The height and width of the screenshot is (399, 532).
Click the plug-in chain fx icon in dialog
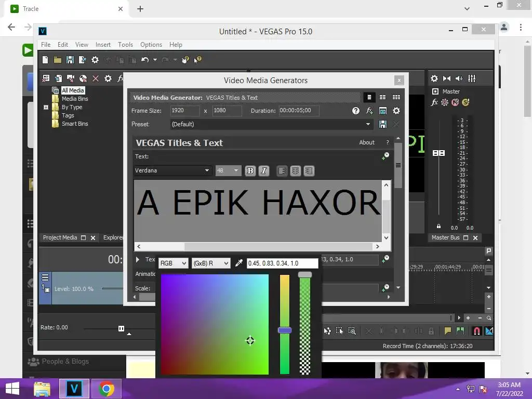tap(369, 111)
